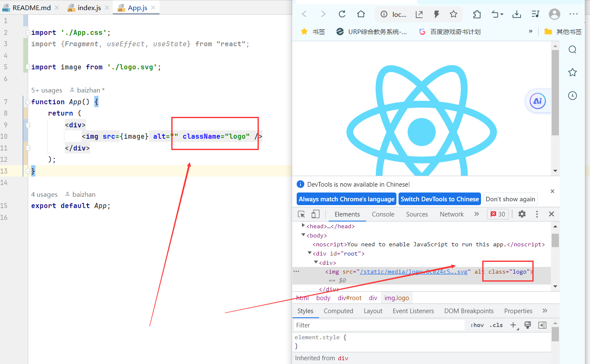Toggle computed styles sidebar icon

(542, 325)
